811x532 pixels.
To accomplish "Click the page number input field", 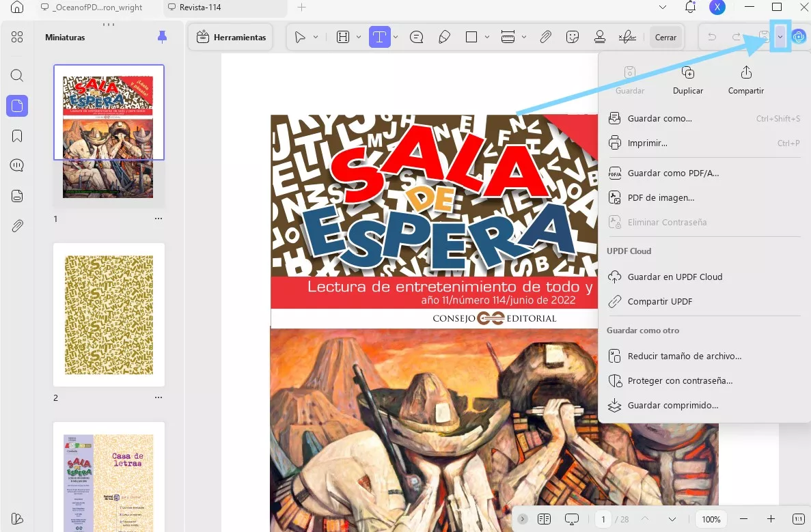I will click(603, 519).
